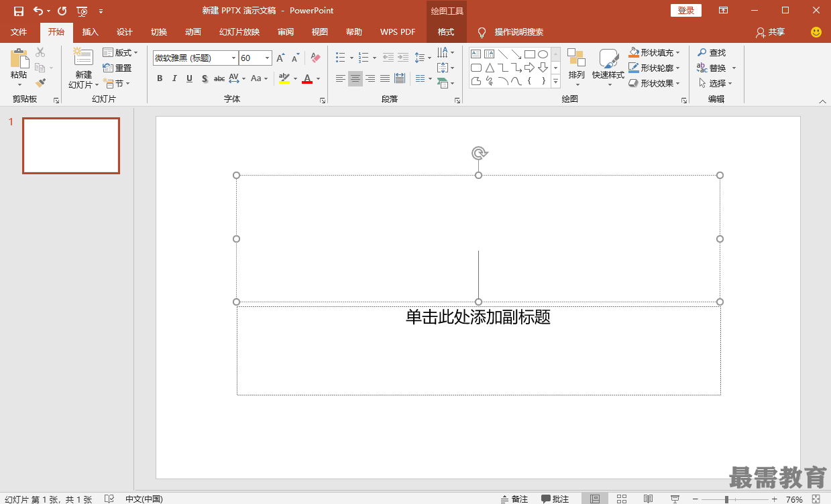Image resolution: width=831 pixels, height=504 pixels.
Task: Increase list indent level icon
Action: point(402,58)
